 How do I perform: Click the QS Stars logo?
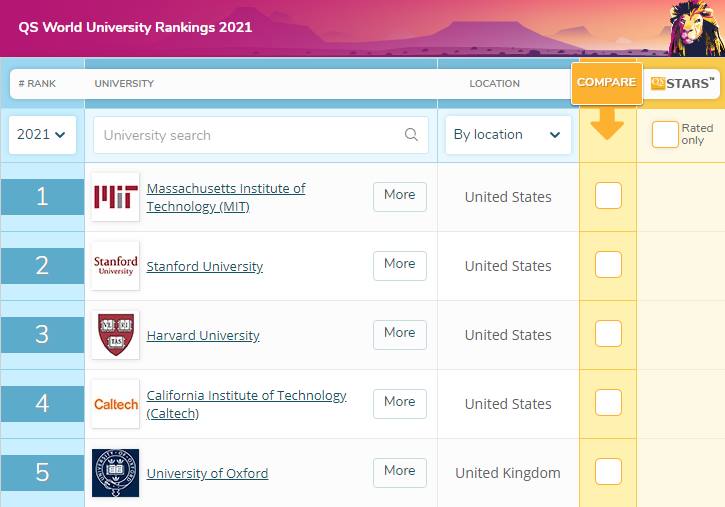[682, 84]
